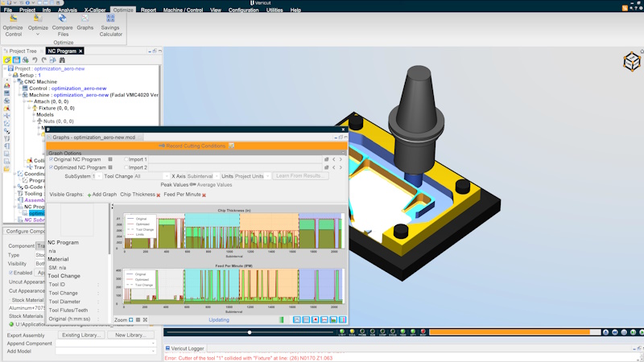Collapse the CNC Machine tree node
644x362 pixels.
coord(14,82)
